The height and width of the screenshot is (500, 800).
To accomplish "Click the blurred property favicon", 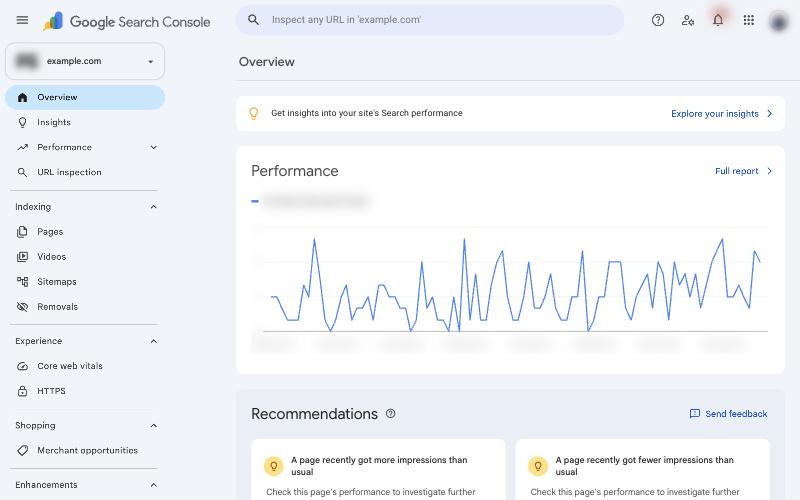I will 27,61.
